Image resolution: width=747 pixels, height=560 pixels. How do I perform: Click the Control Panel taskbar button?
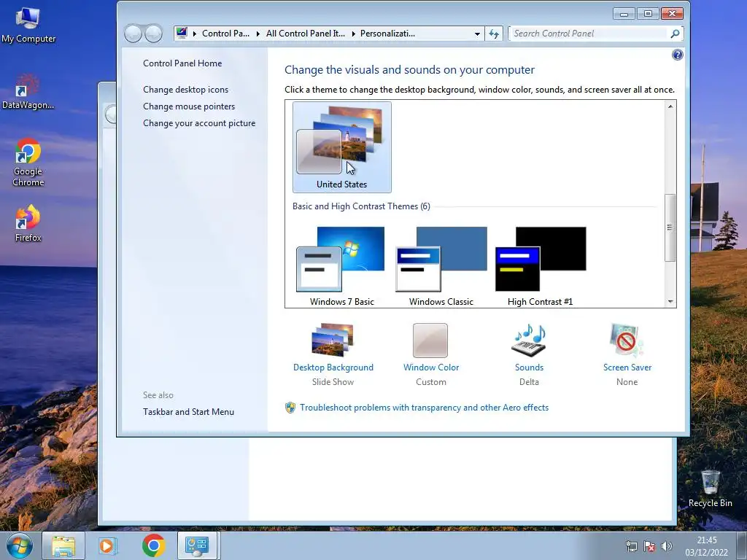[197, 545]
